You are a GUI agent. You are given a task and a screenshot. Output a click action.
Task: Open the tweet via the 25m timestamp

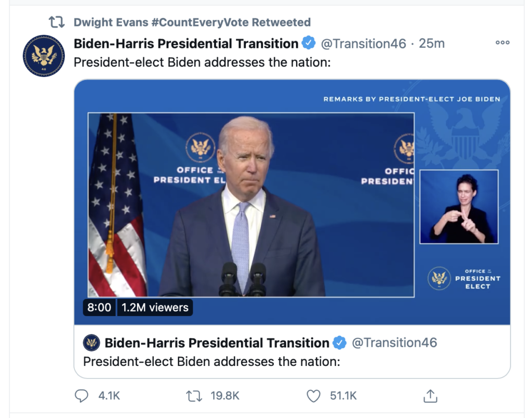[x=432, y=43]
